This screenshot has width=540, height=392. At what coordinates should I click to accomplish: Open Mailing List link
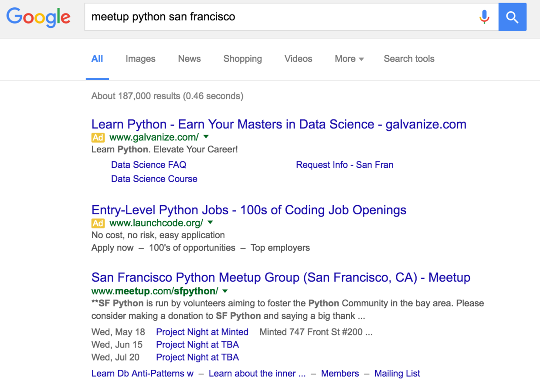397,373
